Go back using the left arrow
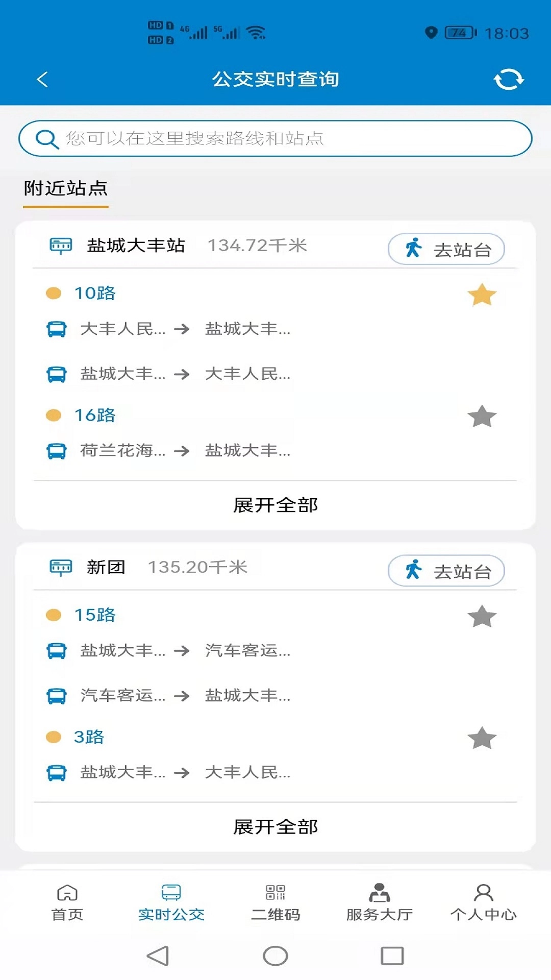This screenshot has height=980, width=551. click(x=42, y=79)
